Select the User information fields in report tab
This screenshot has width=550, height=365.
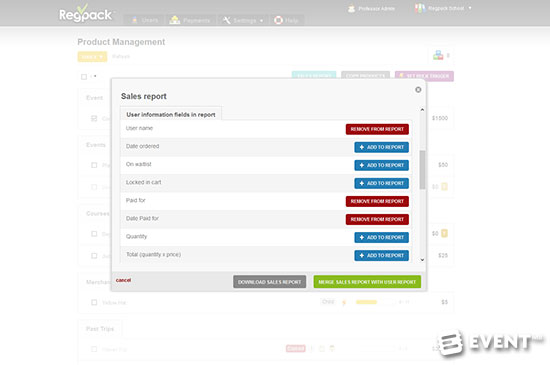[171, 114]
